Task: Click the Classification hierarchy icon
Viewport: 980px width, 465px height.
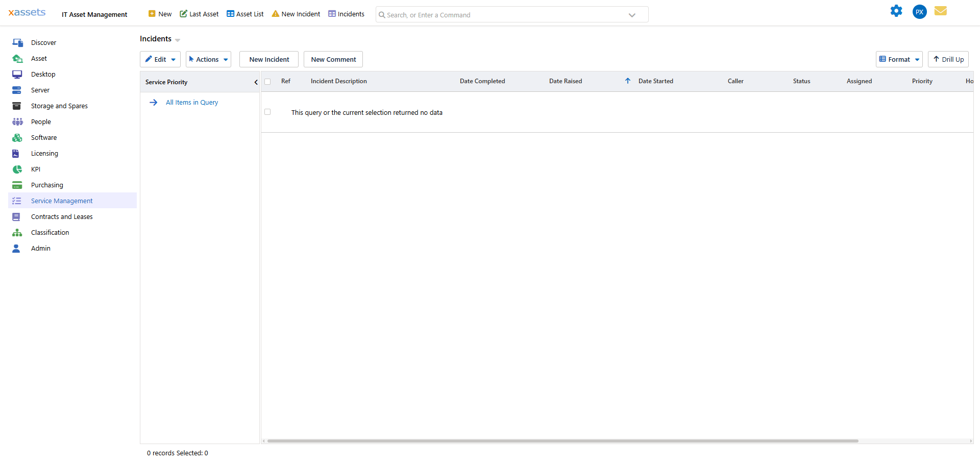Action: pyautogui.click(x=17, y=233)
